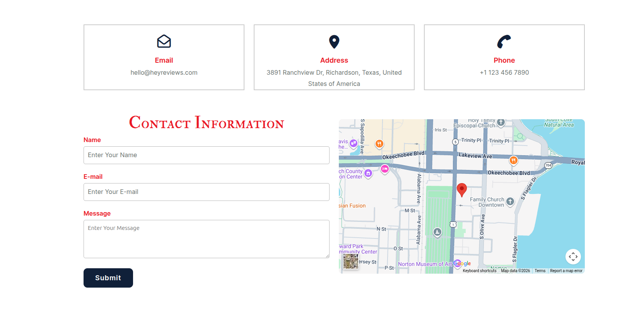Click the location pin icon above Address
Viewport: 644px width, 312px height.
coord(334,41)
